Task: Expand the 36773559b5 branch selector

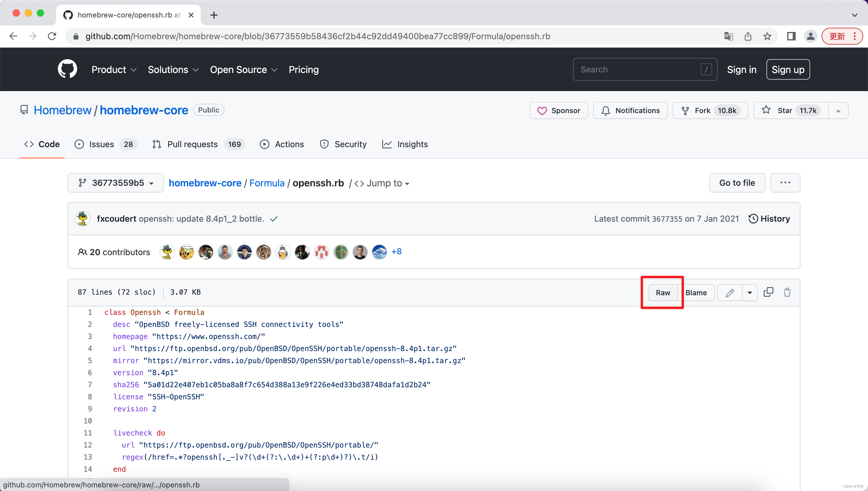Action: click(115, 183)
